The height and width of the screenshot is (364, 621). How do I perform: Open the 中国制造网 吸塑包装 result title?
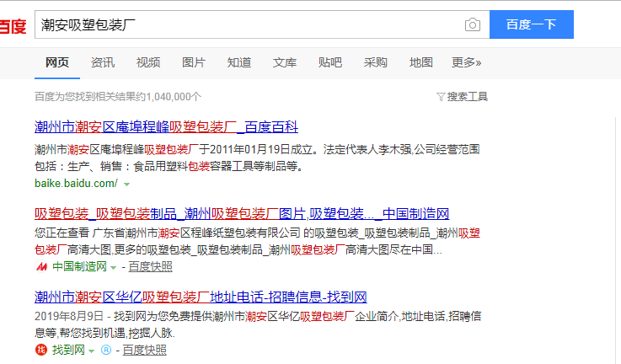(x=242, y=212)
